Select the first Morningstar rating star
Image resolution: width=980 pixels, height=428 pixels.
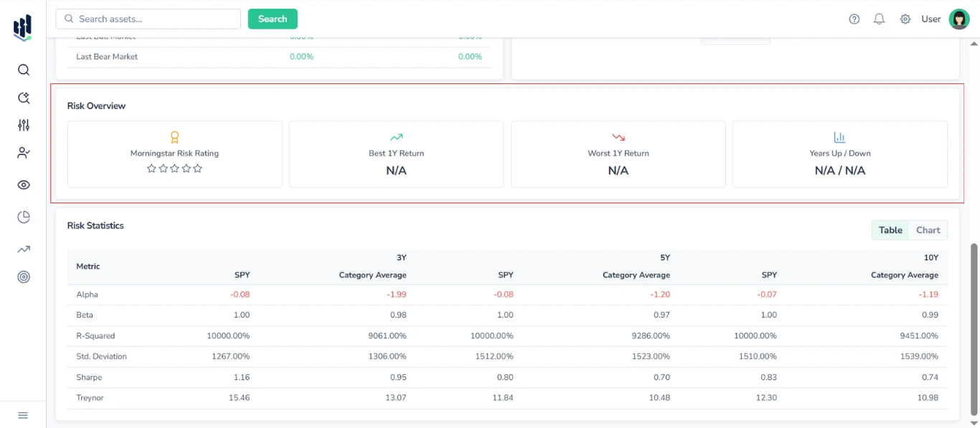[x=151, y=168]
